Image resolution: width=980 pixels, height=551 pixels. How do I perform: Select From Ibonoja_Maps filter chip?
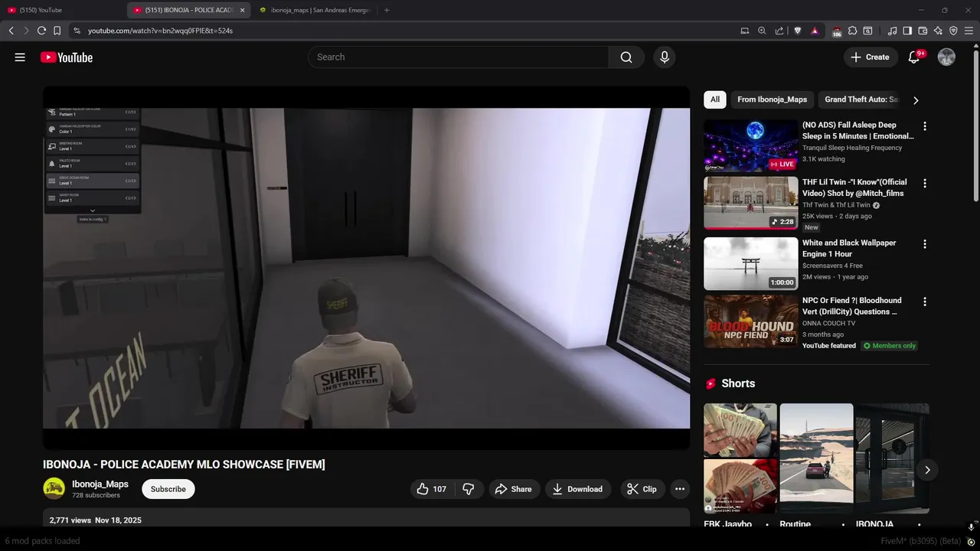(x=772, y=99)
